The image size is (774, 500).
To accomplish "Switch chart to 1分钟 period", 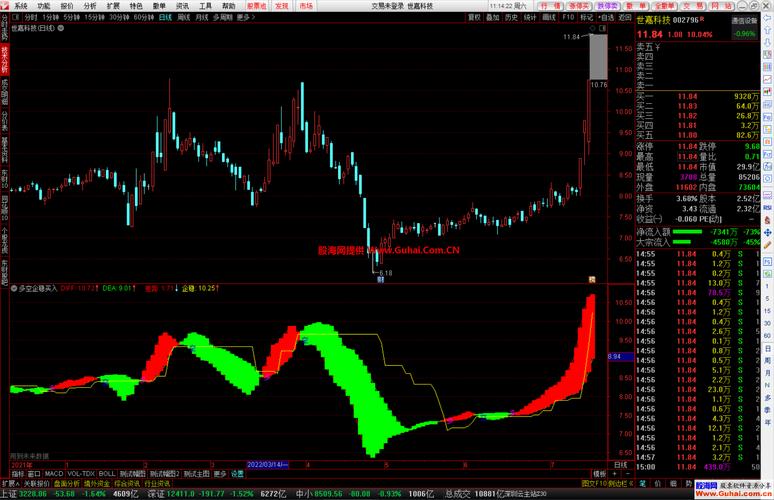I will click(50, 17).
